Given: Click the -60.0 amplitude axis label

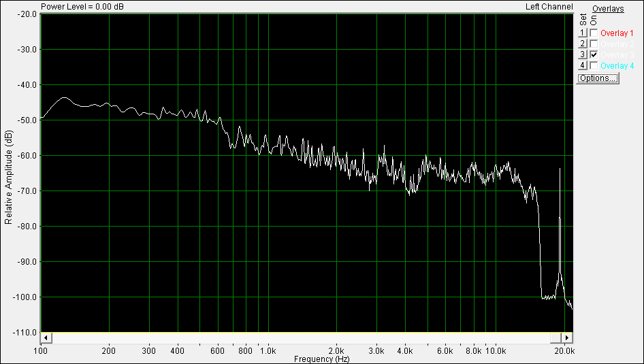Looking at the screenshot, I should pos(27,156).
